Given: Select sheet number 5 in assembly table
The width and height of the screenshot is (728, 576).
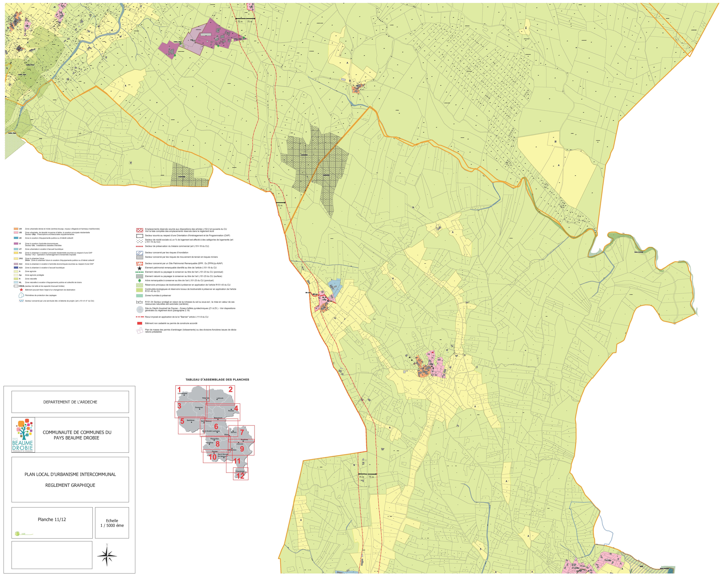Looking at the screenshot, I should 182,421.
